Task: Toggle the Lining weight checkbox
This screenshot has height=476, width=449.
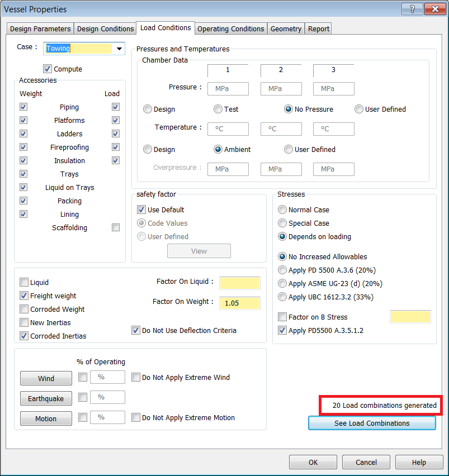Action: pos(23,214)
